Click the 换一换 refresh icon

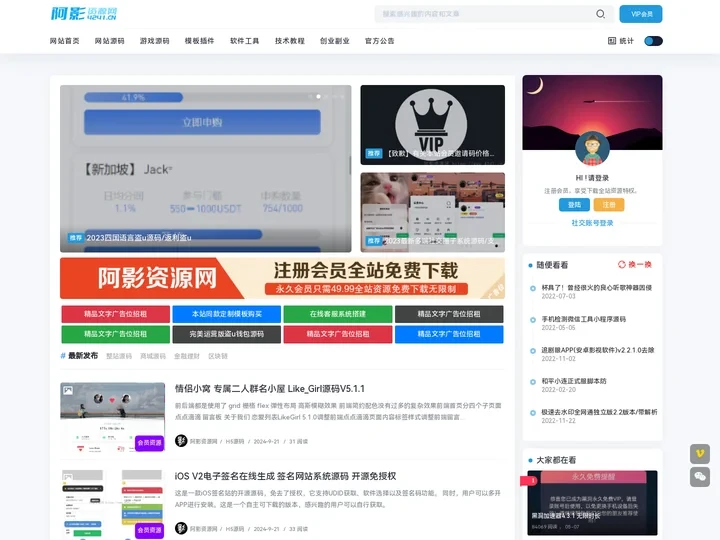click(621, 264)
